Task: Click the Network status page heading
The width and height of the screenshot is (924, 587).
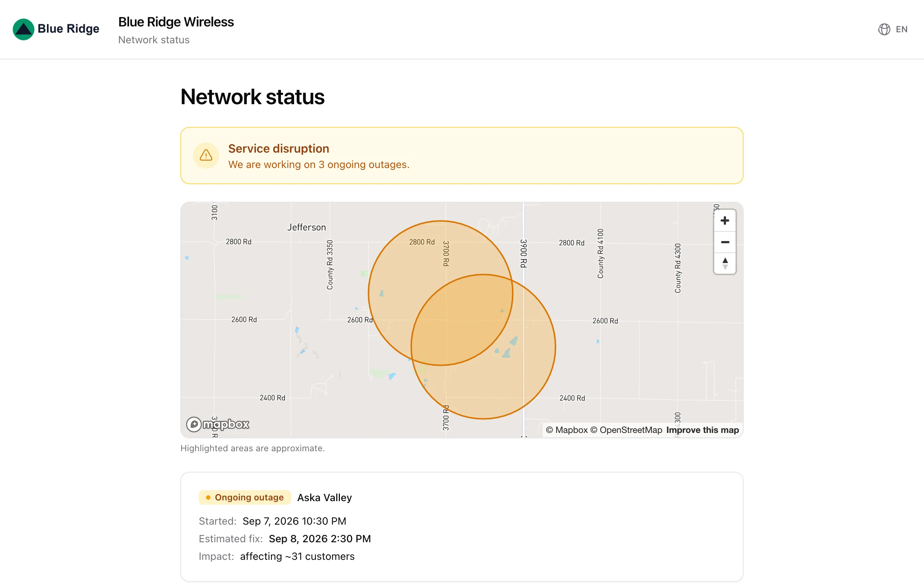Action: (253, 97)
